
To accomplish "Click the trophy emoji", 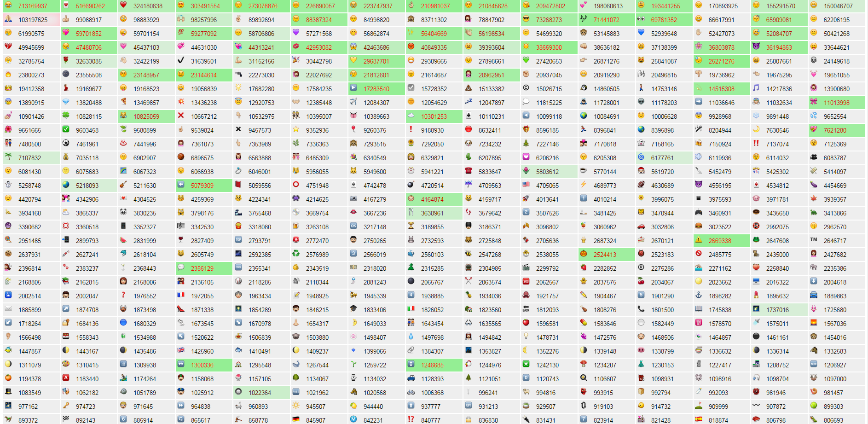I will click(x=410, y=227).
